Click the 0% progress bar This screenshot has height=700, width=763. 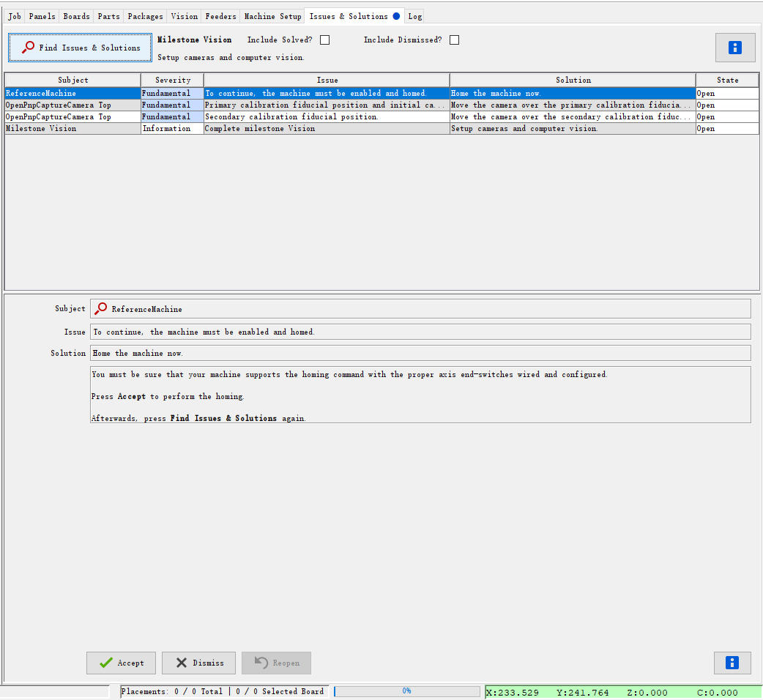click(x=407, y=690)
